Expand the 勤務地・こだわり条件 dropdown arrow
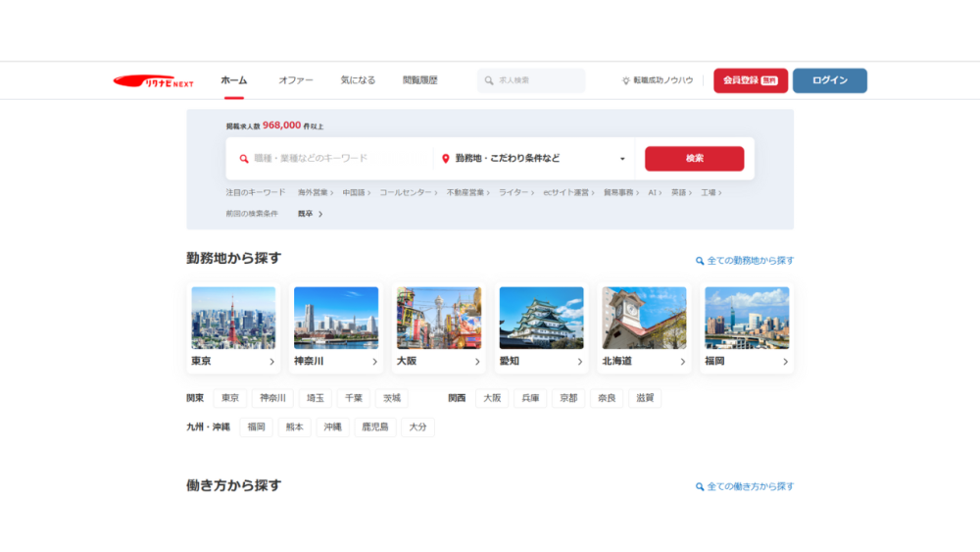 621,159
